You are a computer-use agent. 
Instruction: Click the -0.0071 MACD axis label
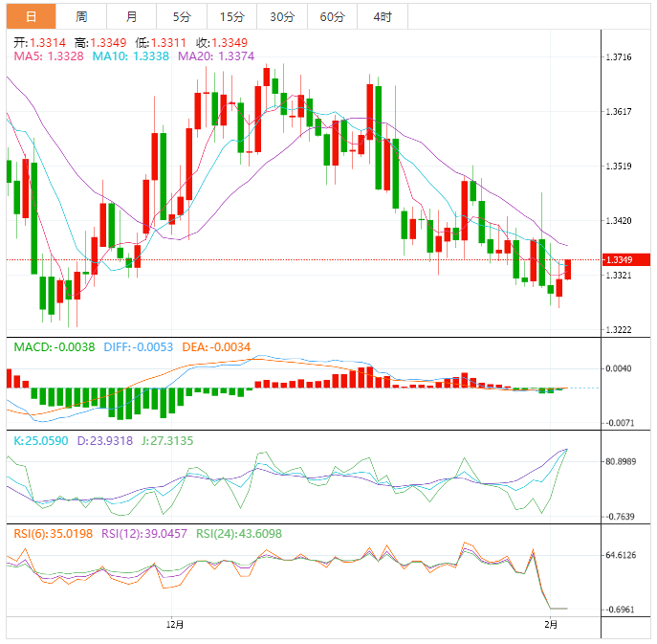620,423
